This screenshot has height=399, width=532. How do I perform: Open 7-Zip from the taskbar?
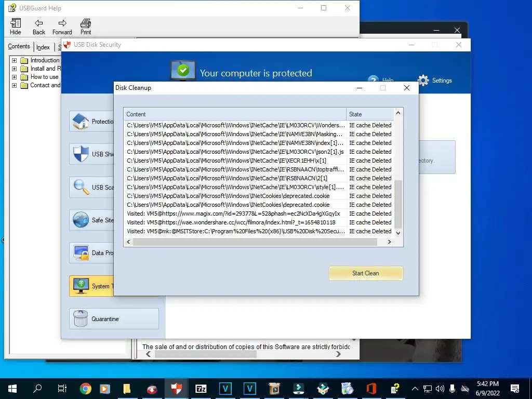[201, 389]
